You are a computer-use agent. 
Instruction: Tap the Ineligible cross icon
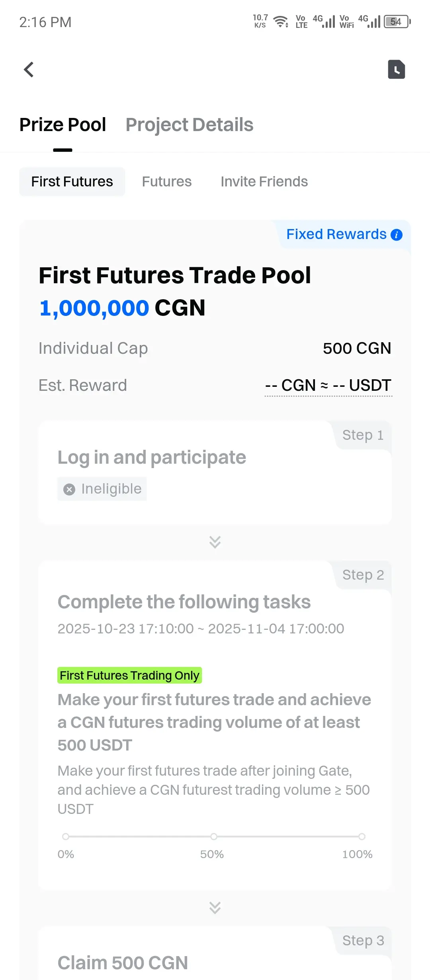[69, 489]
